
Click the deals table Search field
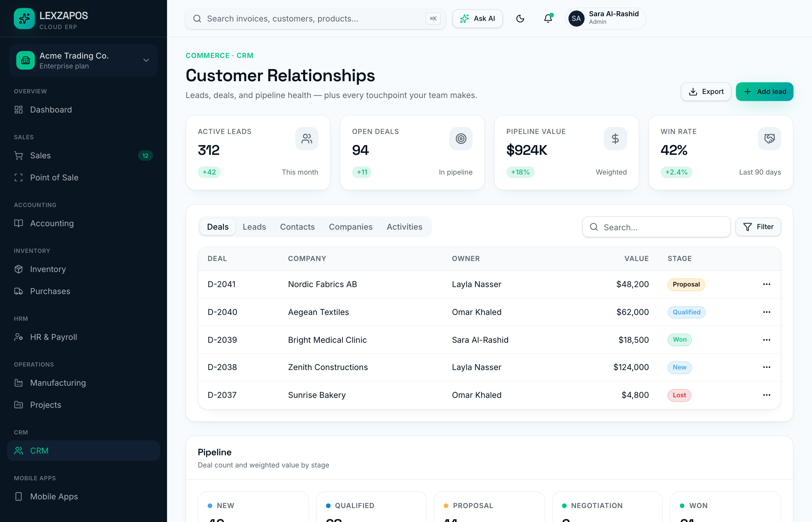coord(657,227)
